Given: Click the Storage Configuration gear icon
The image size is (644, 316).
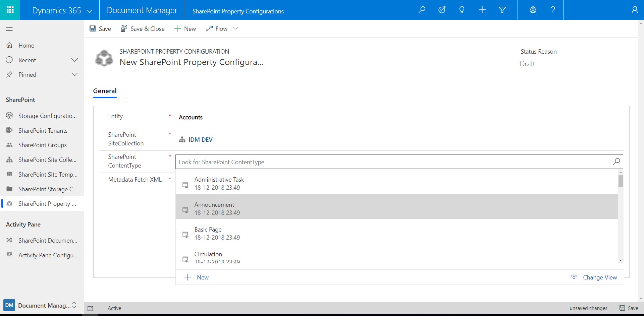Looking at the screenshot, I should tap(9, 116).
